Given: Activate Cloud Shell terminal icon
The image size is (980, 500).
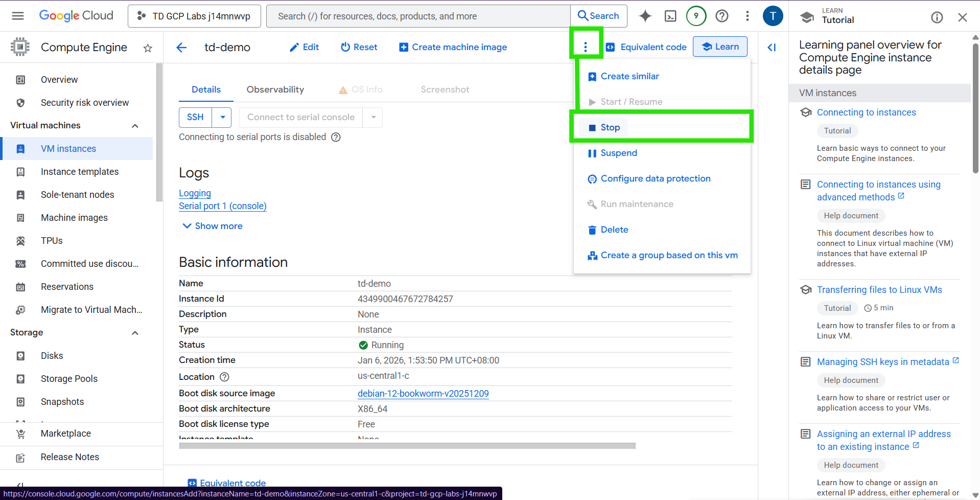Looking at the screenshot, I should tap(670, 16).
